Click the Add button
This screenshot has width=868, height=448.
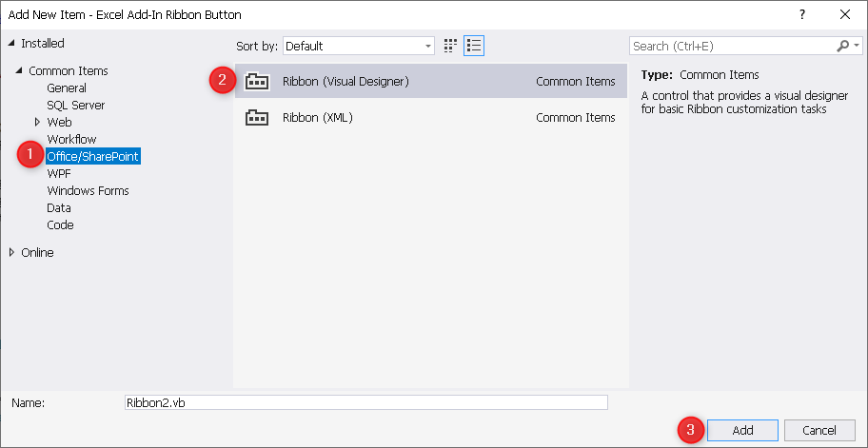tap(743, 430)
